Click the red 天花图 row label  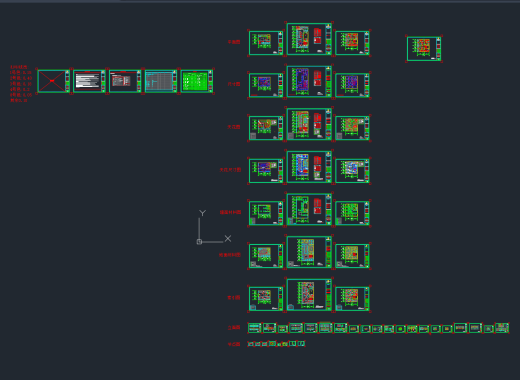click(x=234, y=127)
